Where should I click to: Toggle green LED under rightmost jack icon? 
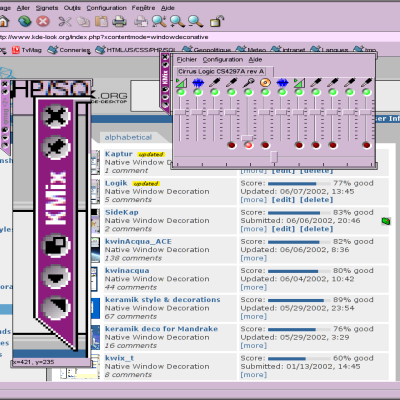[x=367, y=92]
